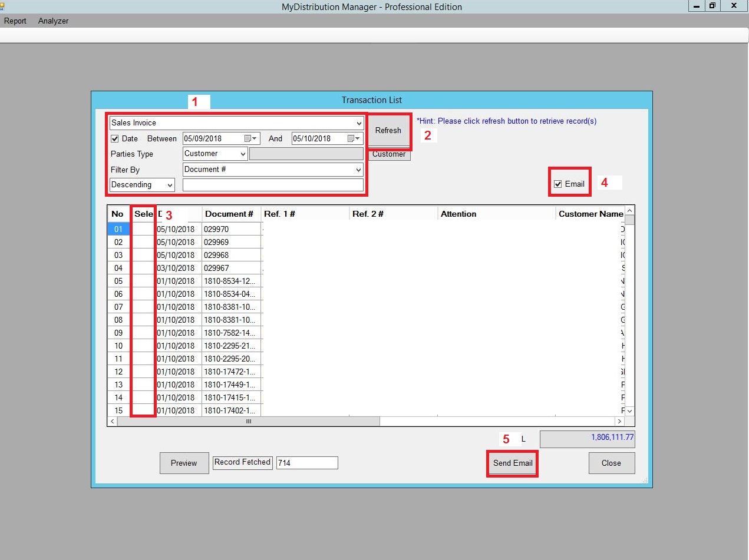Open the Analyzer menu

pyautogui.click(x=53, y=21)
